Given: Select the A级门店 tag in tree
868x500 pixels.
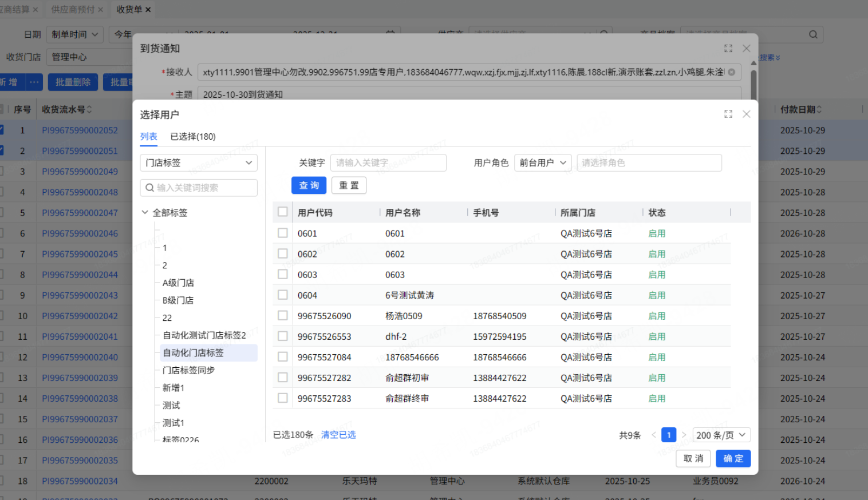Looking at the screenshot, I should coord(178,283).
